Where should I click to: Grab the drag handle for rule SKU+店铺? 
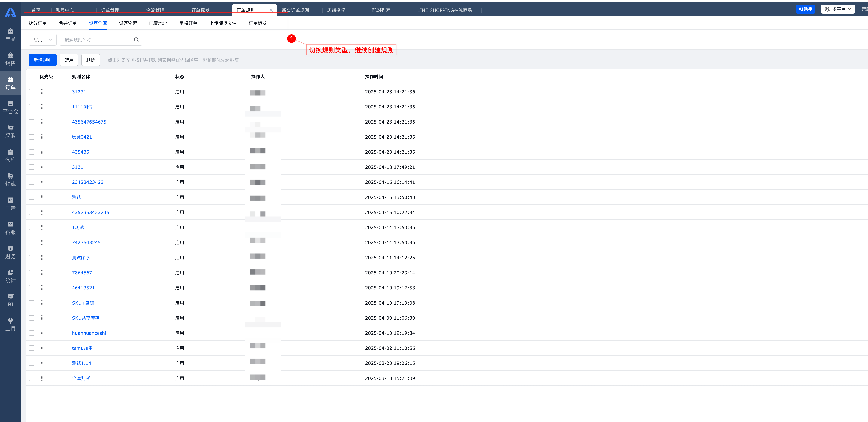coord(42,303)
